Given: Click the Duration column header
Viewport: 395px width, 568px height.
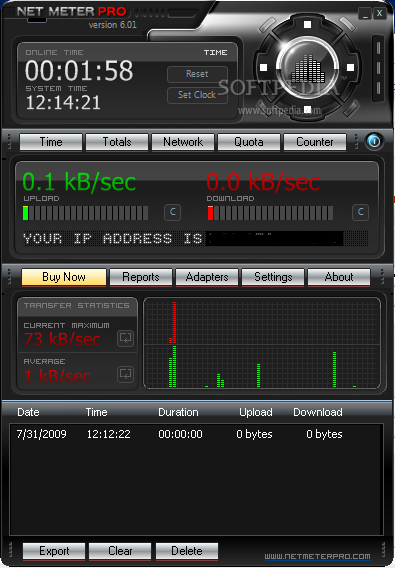Looking at the screenshot, I should [178, 412].
